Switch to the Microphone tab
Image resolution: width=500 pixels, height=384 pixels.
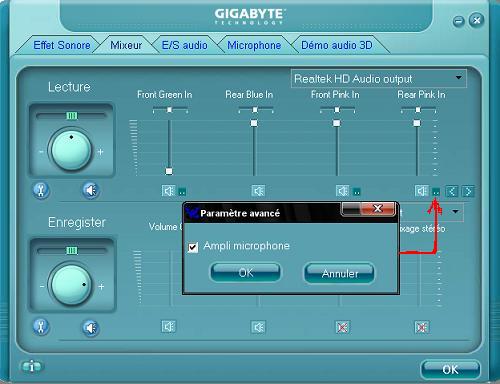coord(254,45)
